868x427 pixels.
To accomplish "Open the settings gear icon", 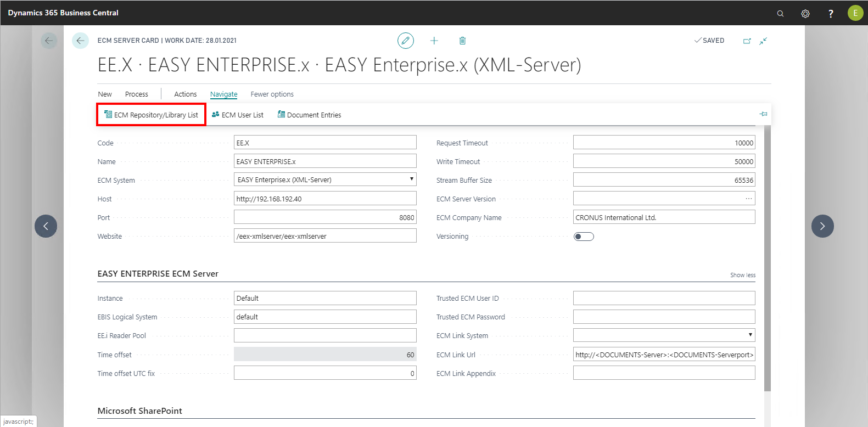I will 805,13.
